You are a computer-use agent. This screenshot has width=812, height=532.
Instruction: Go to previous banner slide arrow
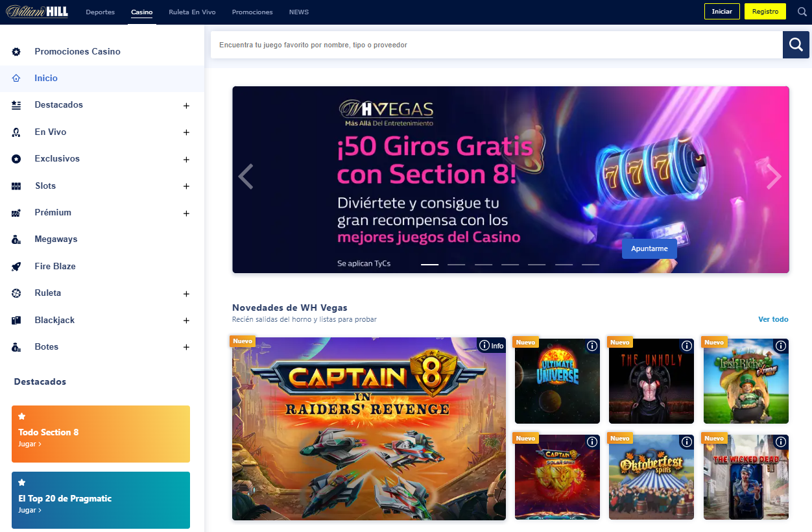click(x=246, y=176)
